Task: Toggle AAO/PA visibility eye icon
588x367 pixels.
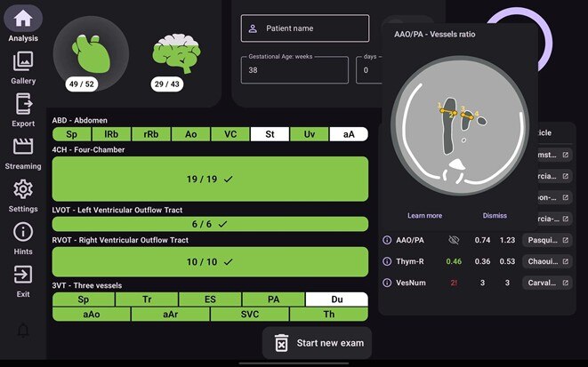Action: 454,240
